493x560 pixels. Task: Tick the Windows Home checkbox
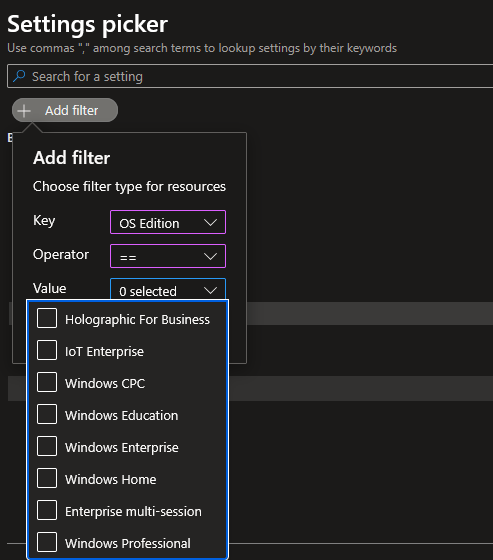pos(47,478)
